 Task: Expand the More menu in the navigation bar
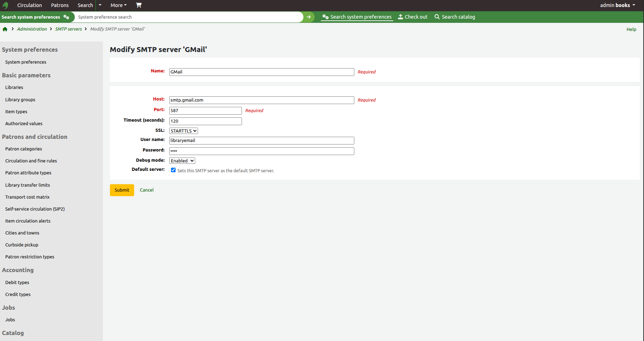click(118, 5)
